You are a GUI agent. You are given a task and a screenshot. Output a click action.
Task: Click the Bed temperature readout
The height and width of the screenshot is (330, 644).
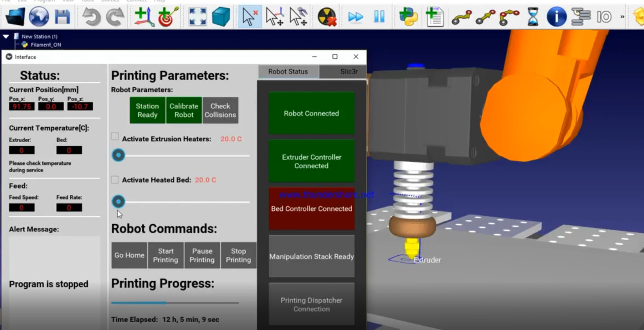pyautogui.click(x=69, y=150)
